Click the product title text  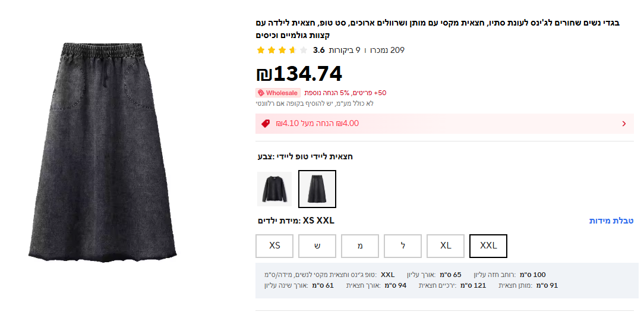pyautogui.click(x=437, y=29)
